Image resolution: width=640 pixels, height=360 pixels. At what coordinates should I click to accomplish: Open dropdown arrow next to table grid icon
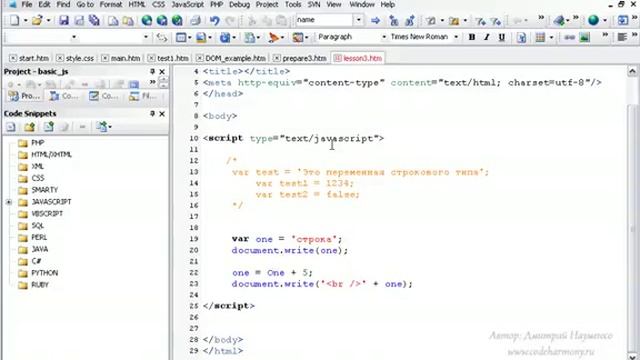tap(551, 38)
